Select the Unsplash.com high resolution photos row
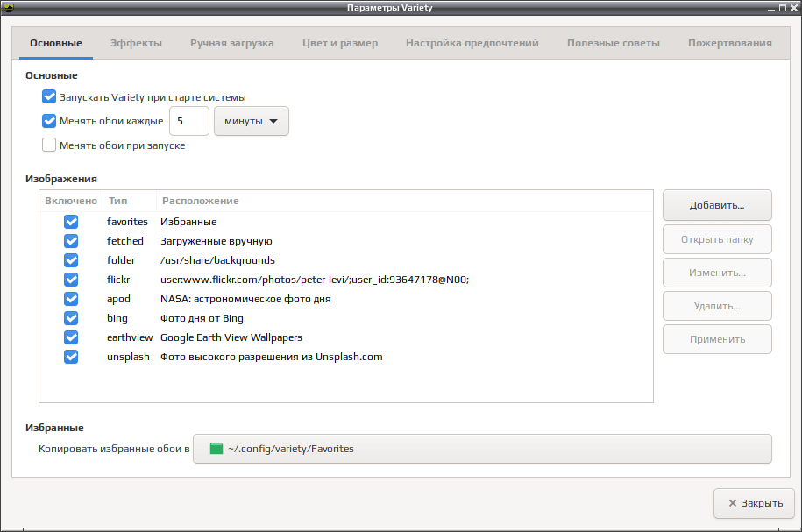Screen dimensions: 802x532 coord(272,357)
